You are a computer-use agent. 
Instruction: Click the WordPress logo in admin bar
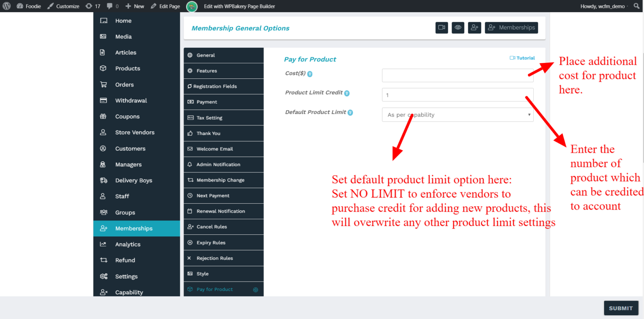point(7,6)
